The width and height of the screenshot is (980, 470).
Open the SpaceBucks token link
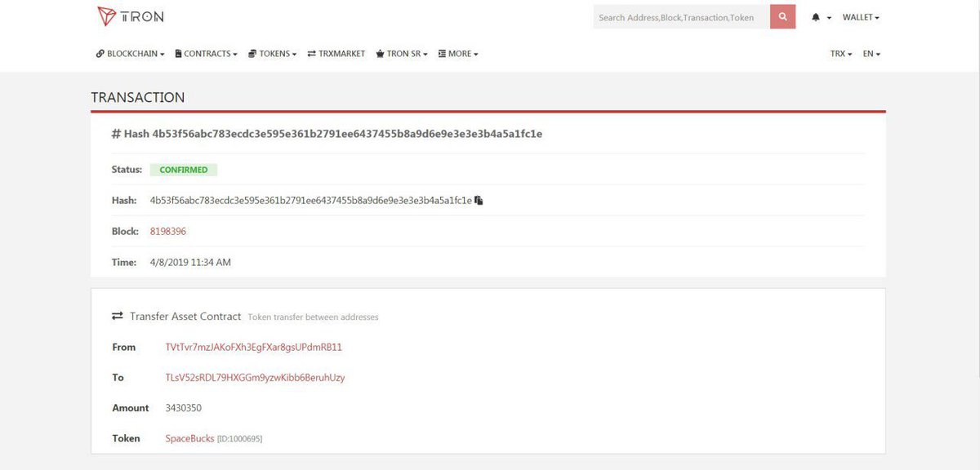pos(189,439)
